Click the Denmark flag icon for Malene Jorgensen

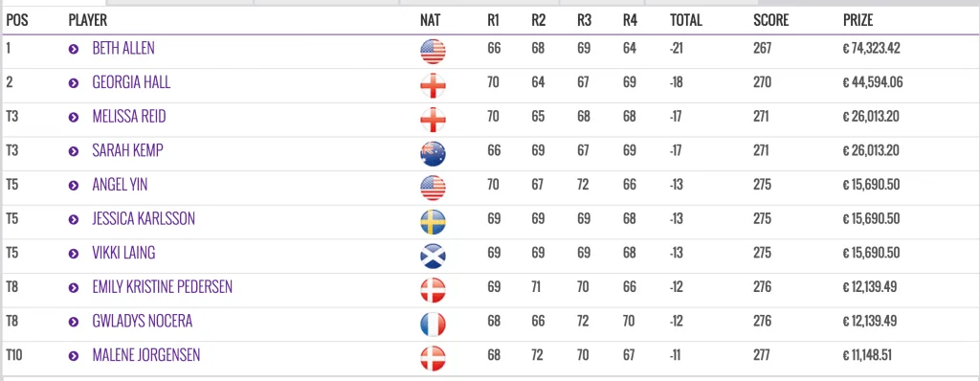(433, 358)
